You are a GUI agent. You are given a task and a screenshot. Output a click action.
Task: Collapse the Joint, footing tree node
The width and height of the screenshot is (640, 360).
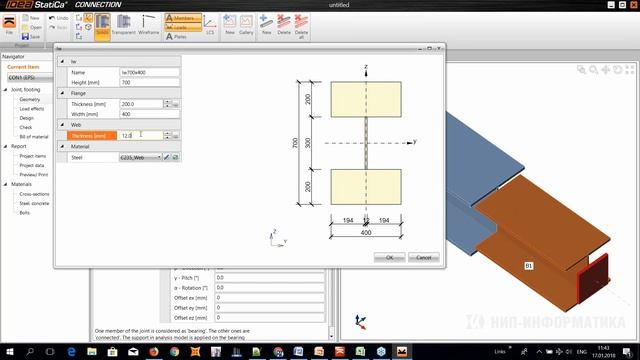point(6,89)
